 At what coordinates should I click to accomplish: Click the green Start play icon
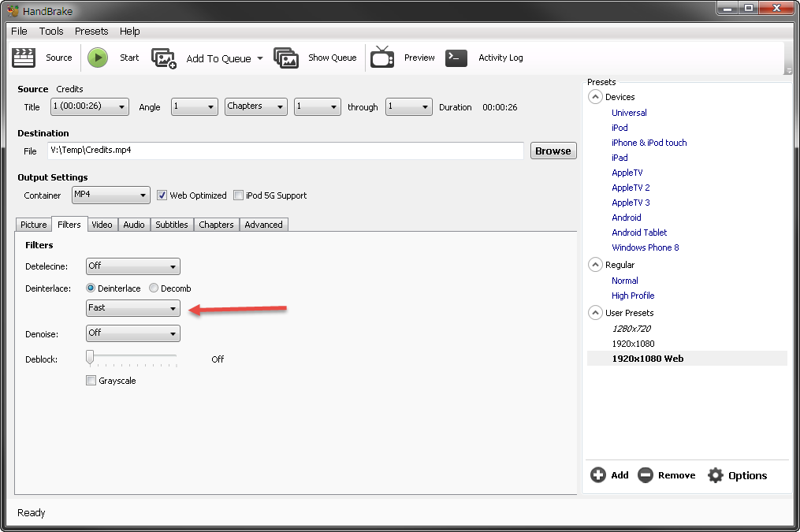(x=98, y=58)
